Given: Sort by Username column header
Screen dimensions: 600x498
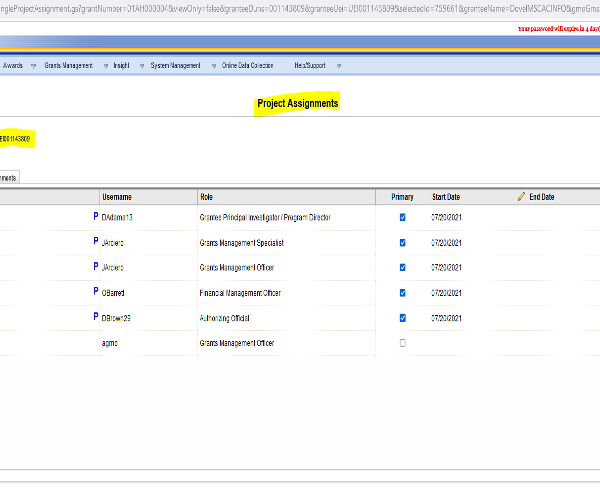Looking at the screenshot, I should click(x=117, y=197).
